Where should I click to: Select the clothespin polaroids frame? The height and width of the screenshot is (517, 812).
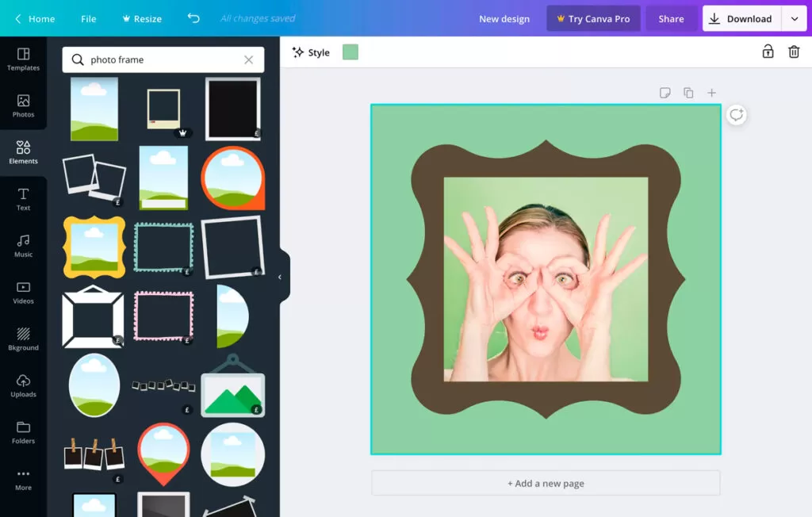coord(94,454)
